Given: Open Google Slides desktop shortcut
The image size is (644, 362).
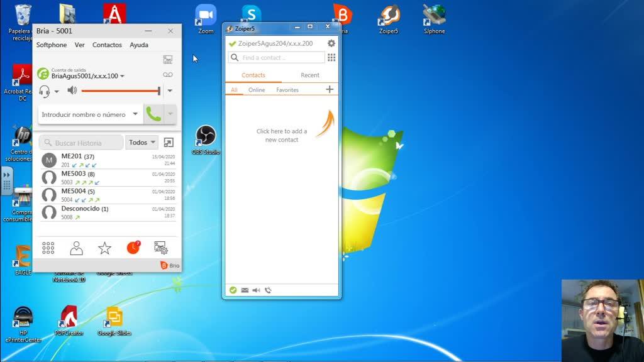Looking at the screenshot, I should pyautogui.click(x=114, y=321).
